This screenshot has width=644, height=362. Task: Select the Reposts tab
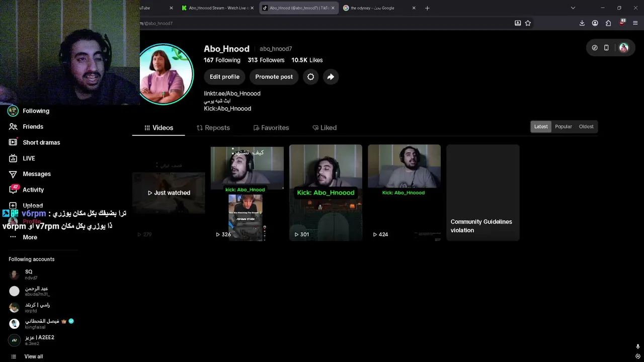[213, 128]
